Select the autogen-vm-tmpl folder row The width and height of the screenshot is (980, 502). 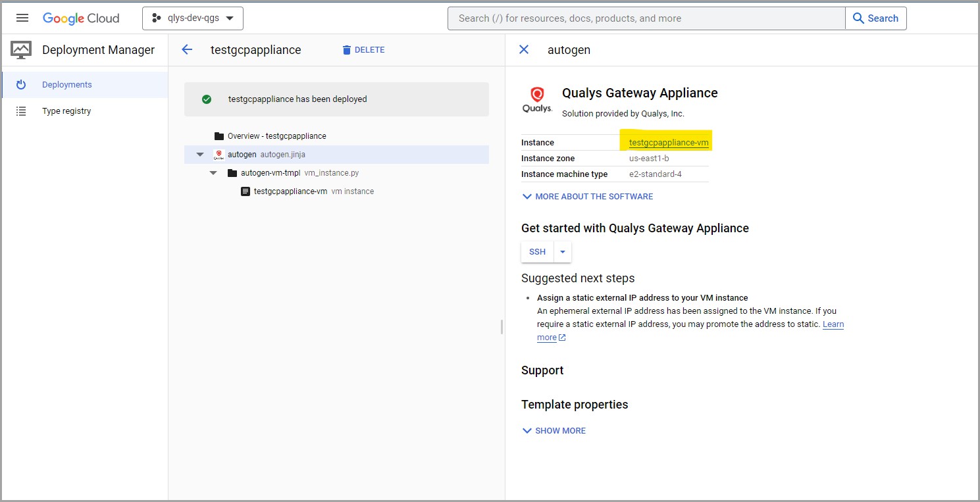pyautogui.click(x=336, y=173)
